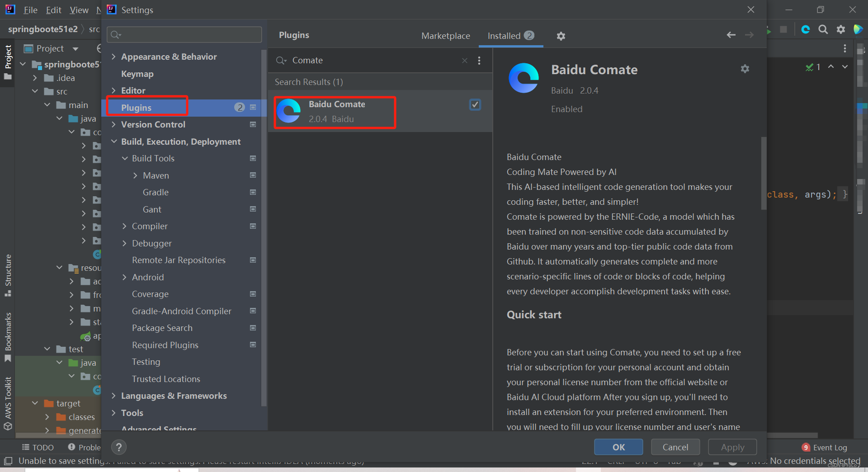Open the AWS Toolkit tool window

(8, 403)
